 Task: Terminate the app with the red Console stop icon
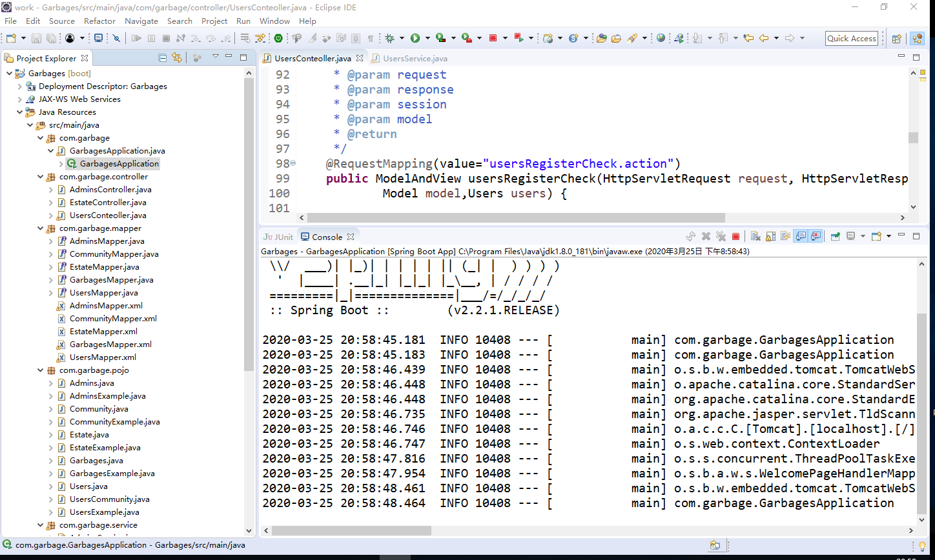coord(735,237)
